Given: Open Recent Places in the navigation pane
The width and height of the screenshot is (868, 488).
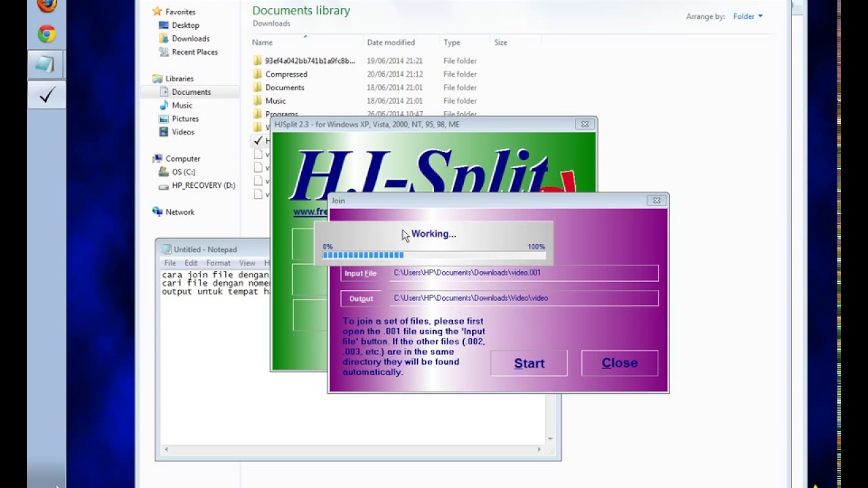Looking at the screenshot, I should [195, 52].
